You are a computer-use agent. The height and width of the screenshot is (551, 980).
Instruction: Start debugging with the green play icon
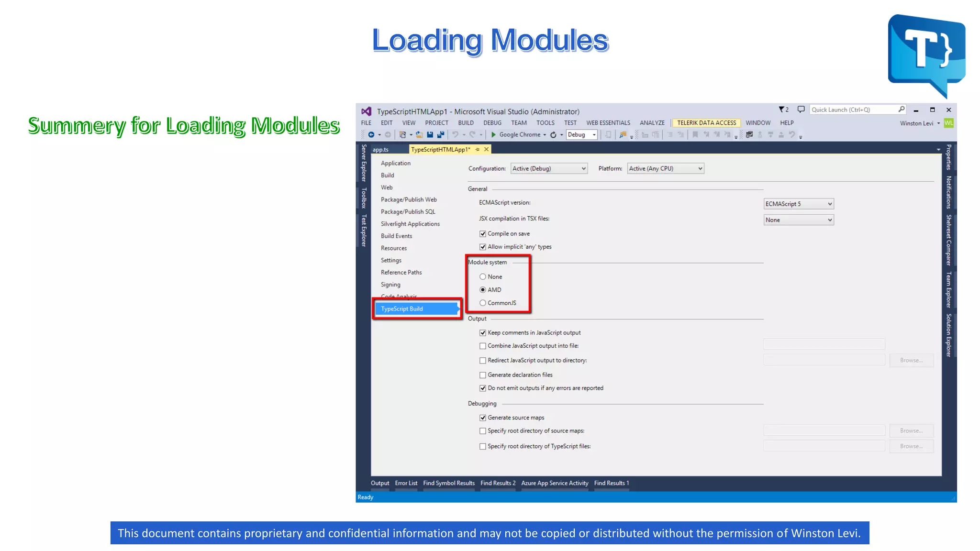493,135
